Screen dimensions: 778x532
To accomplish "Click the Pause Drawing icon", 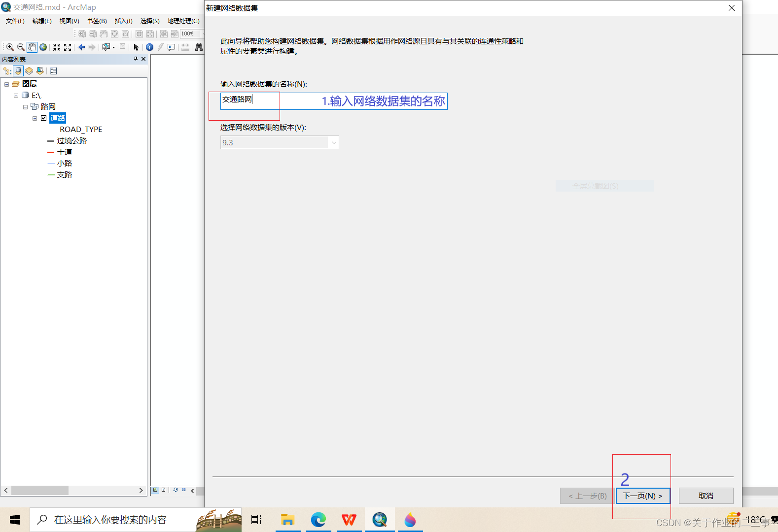I will tap(184, 490).
